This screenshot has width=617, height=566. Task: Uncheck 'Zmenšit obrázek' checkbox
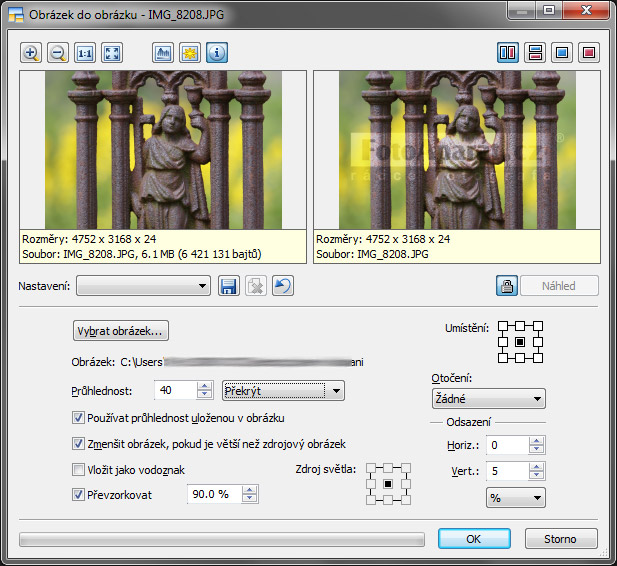(x=79, y=443)
